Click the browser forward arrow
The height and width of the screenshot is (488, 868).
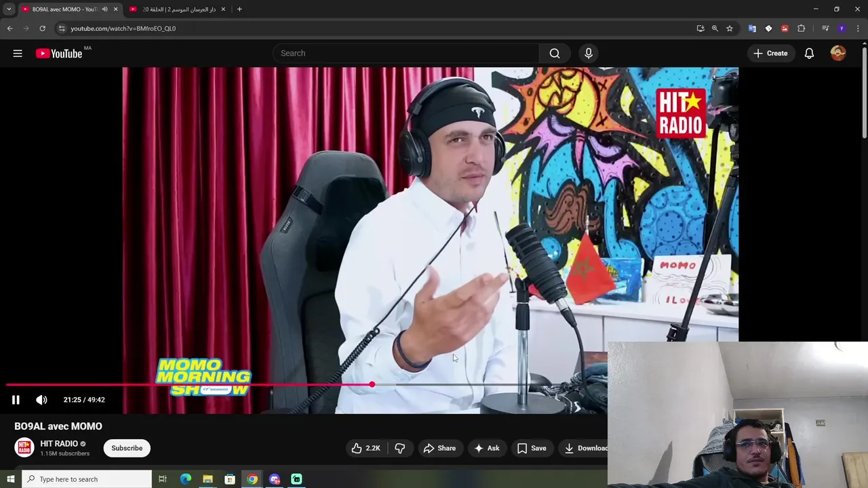[26, 28]
